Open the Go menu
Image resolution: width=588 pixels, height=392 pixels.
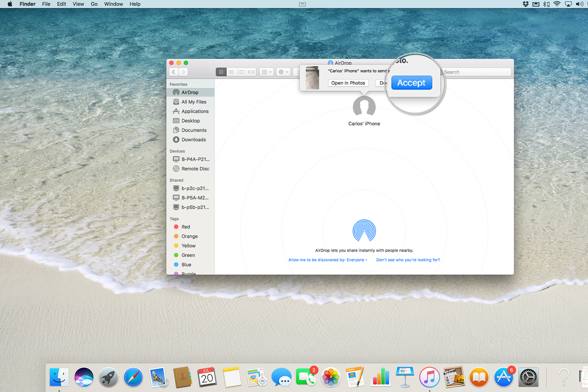point(94,4)
